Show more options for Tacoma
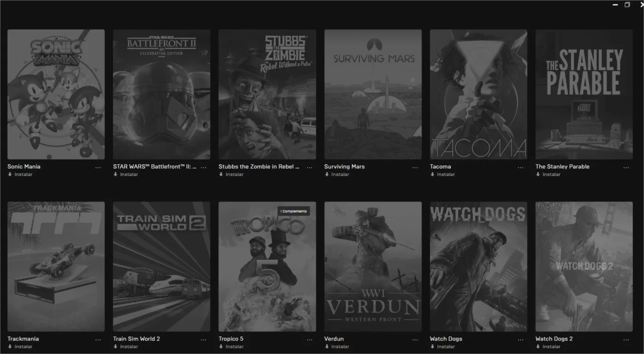This screenshot has width=644, height=354. coord(521,168)
